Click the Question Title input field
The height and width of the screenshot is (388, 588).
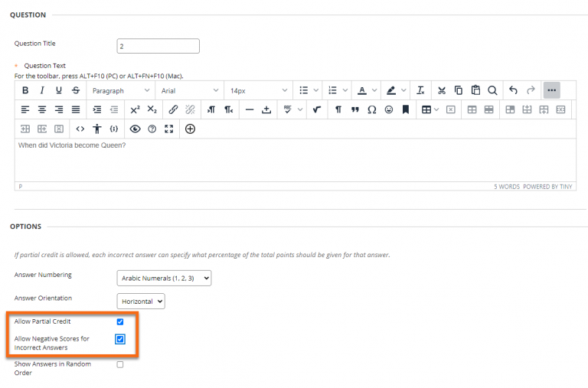[158, 46]
